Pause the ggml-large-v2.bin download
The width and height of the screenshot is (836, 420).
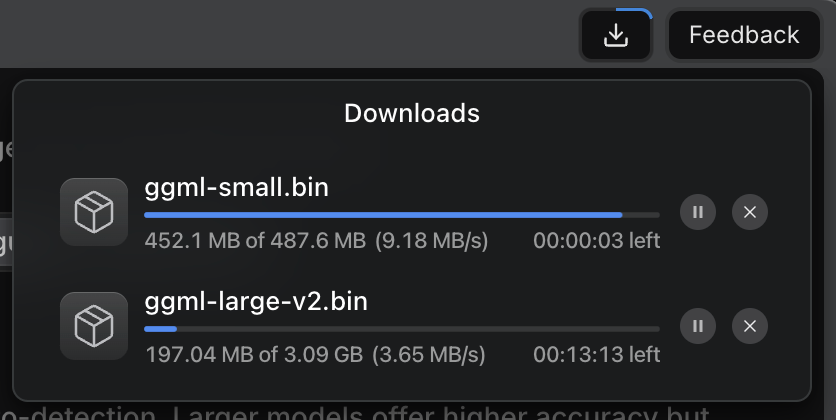coord(697,326)
